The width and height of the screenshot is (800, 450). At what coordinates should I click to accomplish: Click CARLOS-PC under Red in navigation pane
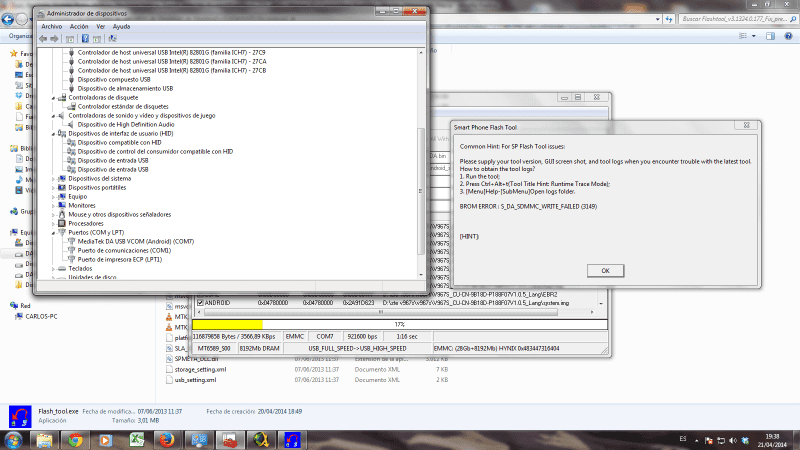41,316
